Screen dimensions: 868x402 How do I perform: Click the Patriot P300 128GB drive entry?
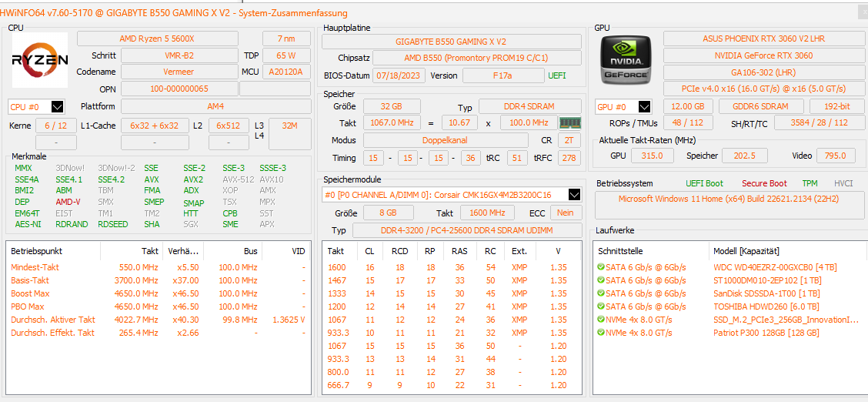click(766, 333)
